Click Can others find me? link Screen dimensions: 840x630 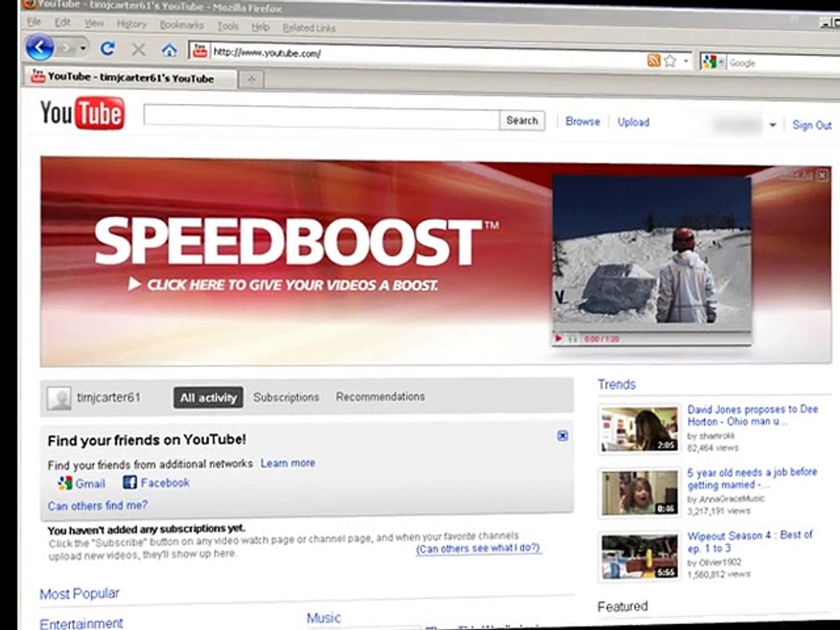pyautogui.click(x=97, y=505)
